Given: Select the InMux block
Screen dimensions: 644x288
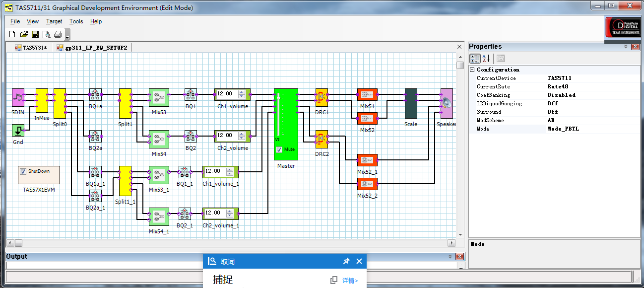Looking at the screenshot, I should [42, 101].
